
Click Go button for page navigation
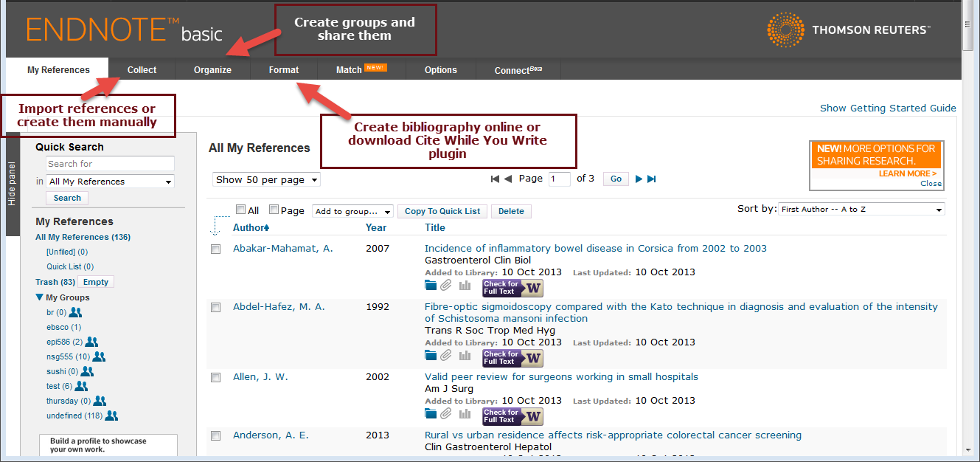pyautogui.click(x=616, y=179)
